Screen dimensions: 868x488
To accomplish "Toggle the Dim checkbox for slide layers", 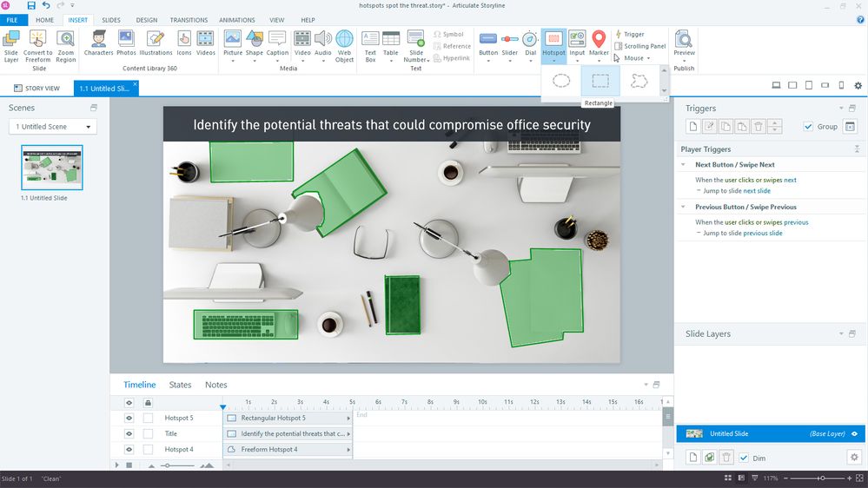I will (x=744, y=458).
